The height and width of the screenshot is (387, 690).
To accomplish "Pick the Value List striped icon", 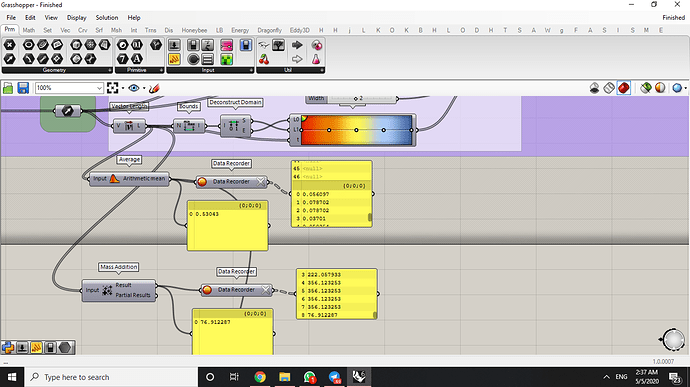I will pos(208,59).
